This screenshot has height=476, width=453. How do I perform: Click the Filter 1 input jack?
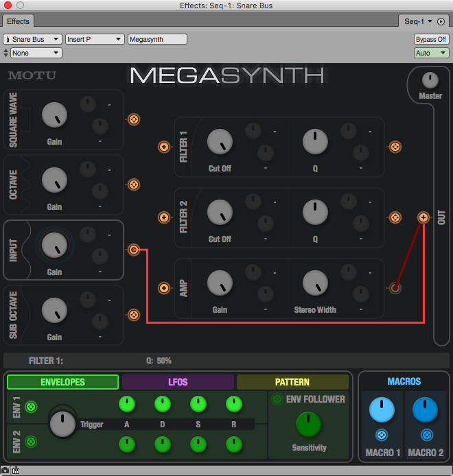[164, 147]
